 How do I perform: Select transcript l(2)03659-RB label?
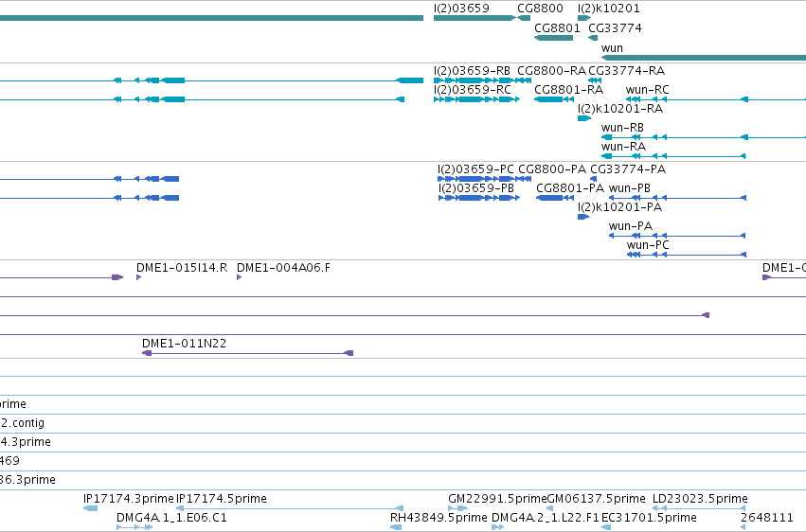point(472,70)
